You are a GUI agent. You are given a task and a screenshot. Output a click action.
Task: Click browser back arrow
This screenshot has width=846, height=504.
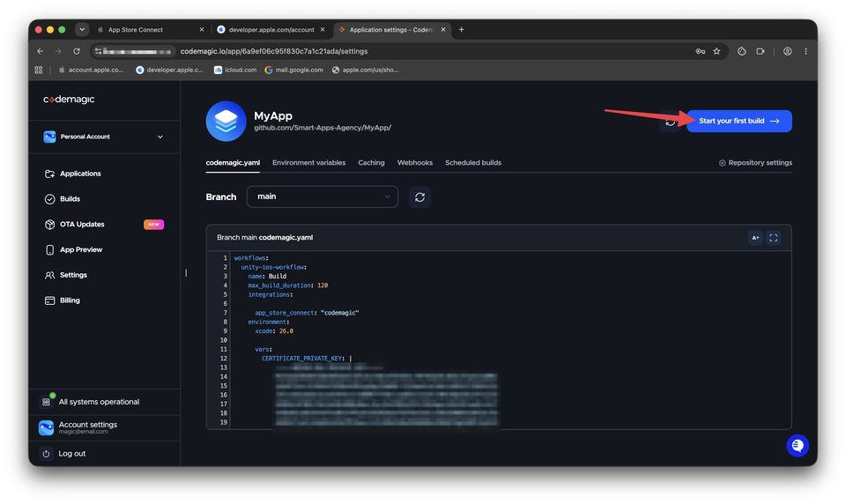(x=41, y=51)
